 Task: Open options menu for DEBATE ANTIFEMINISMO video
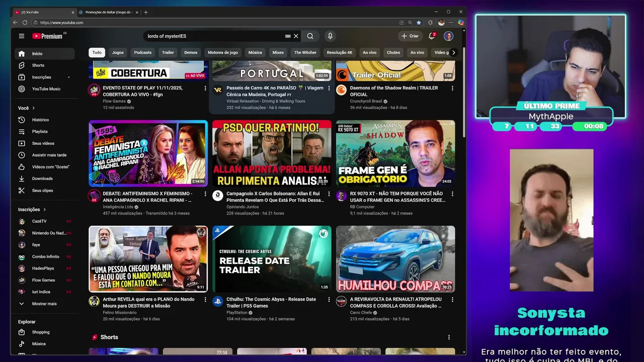coord(205,194)
